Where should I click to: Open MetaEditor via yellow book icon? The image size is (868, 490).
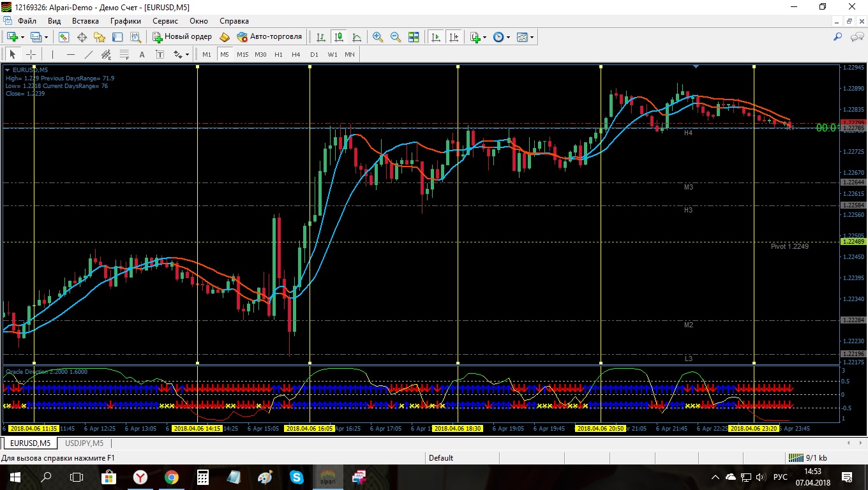pos(225,37)
